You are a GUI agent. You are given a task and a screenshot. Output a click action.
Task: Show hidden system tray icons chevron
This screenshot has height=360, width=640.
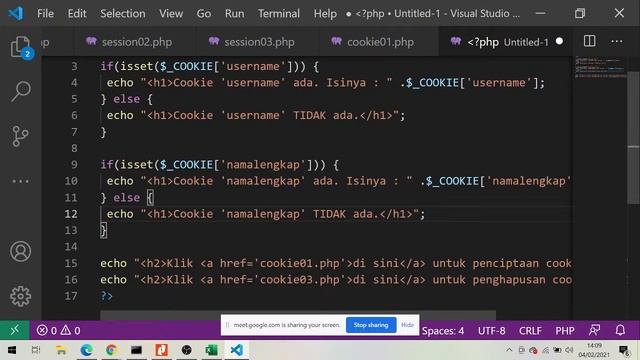(x=509, y=350)
